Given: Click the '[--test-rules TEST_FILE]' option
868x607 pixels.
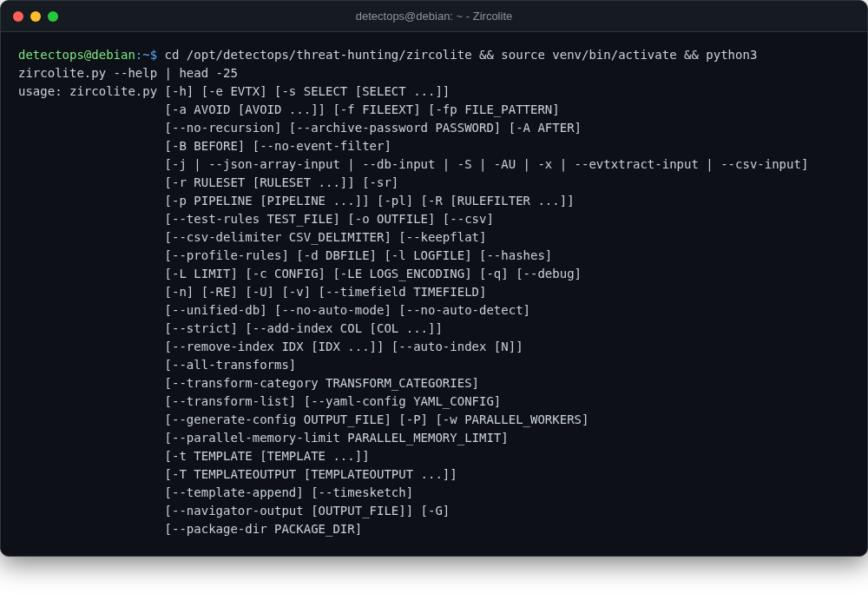Looking at the screenshot, I should pyautogui.click(x=253, y=220).
